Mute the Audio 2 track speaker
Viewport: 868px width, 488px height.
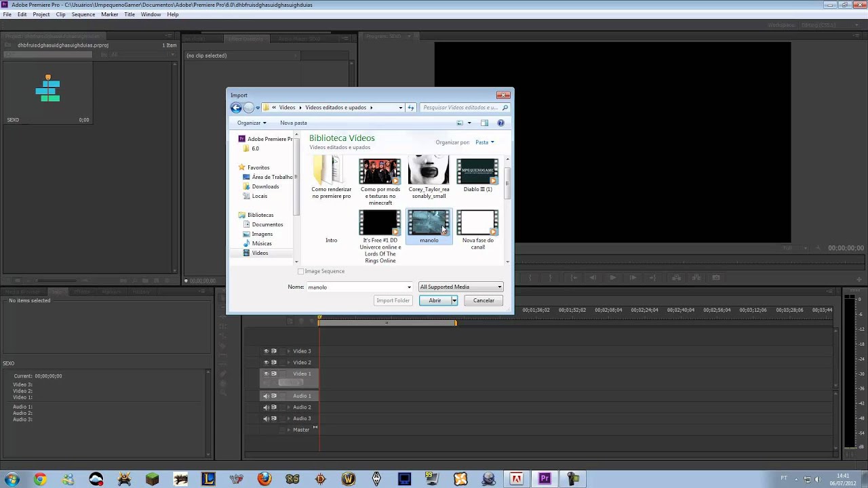pyautogui.click(x=266, y=407)
